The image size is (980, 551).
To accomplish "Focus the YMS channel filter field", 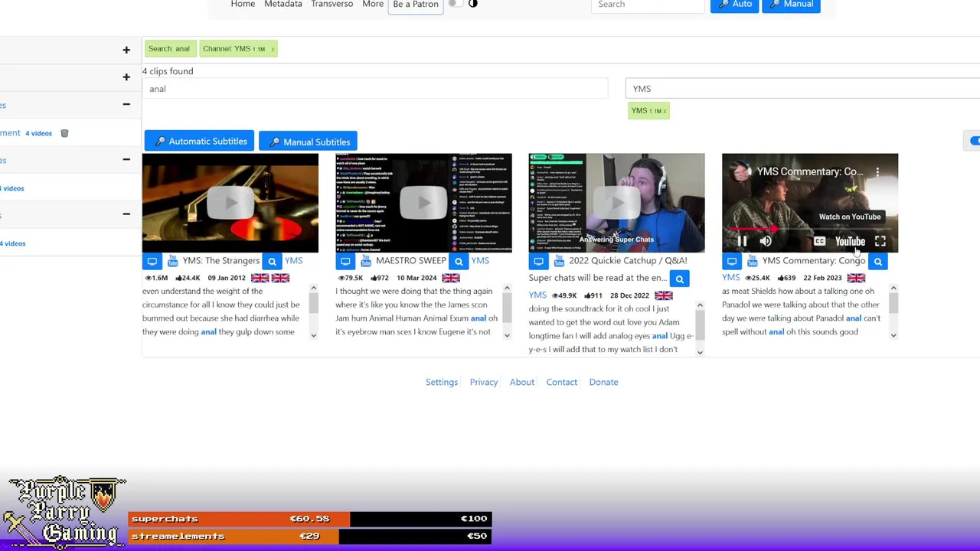I will coord(802,89).
